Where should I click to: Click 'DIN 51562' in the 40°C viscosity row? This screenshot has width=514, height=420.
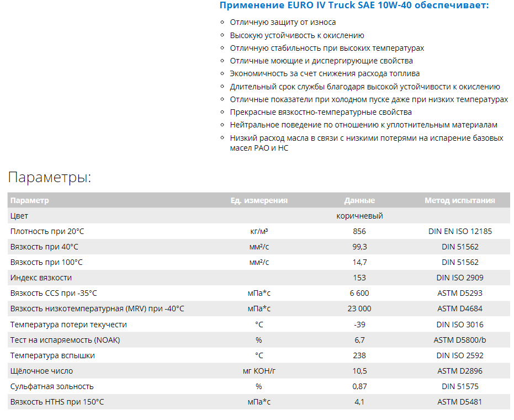(x=460, y=247)
